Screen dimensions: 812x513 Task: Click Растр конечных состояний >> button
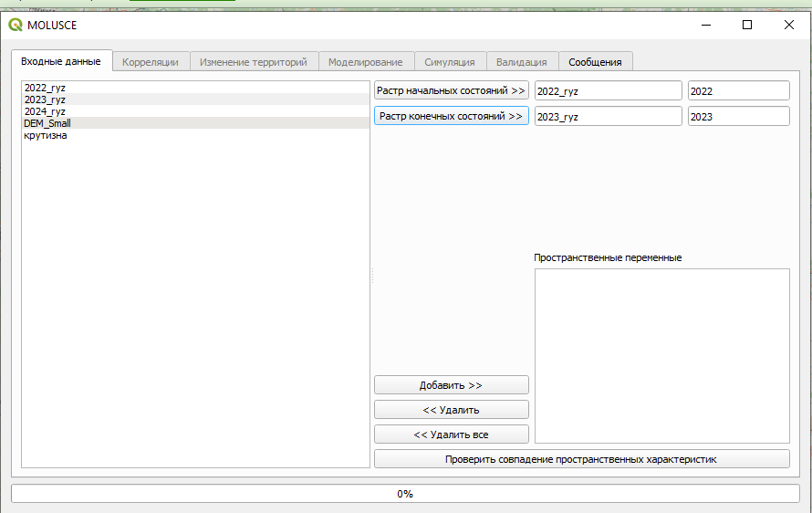point(451,116)
